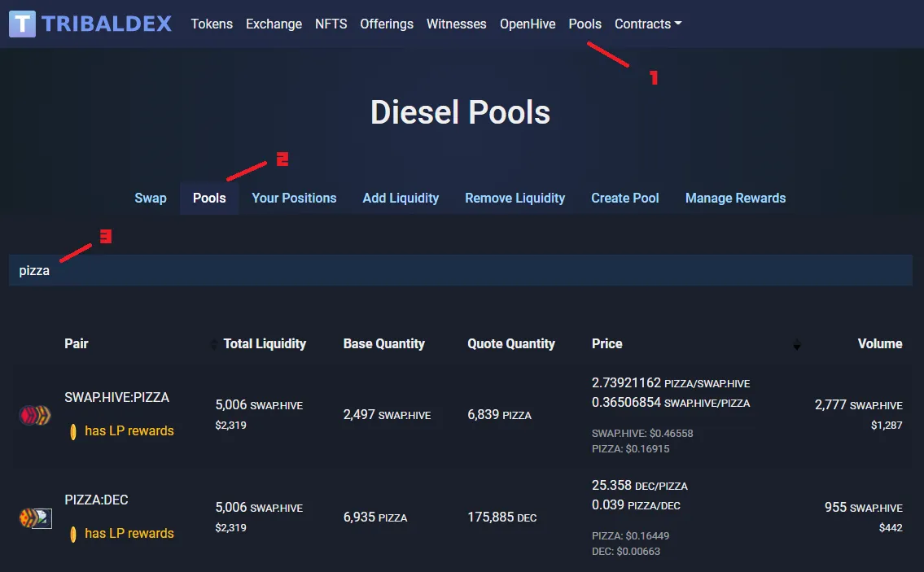Click the 2,777 SWAP.HIVE volume value

[x=858, y=404]
